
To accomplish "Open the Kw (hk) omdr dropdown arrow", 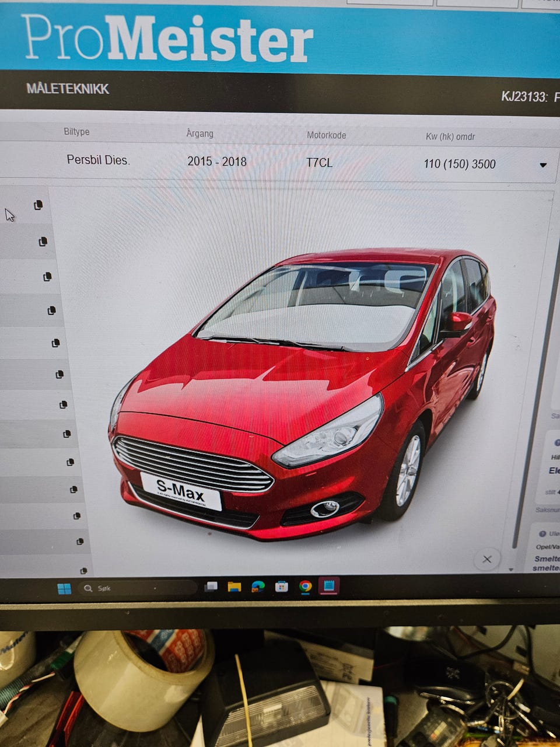I will pyautogui.click(x=543, y=165).
